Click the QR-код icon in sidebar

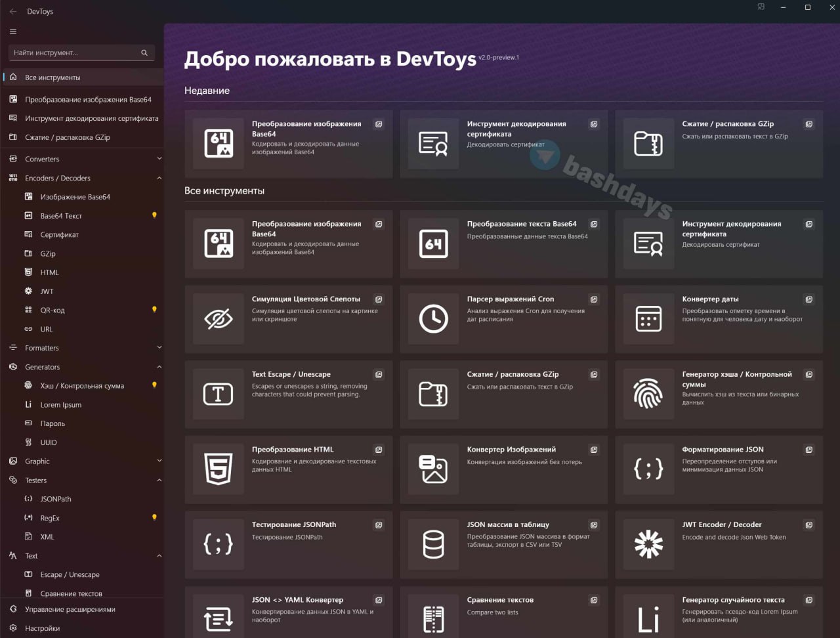tap(28, 310)
